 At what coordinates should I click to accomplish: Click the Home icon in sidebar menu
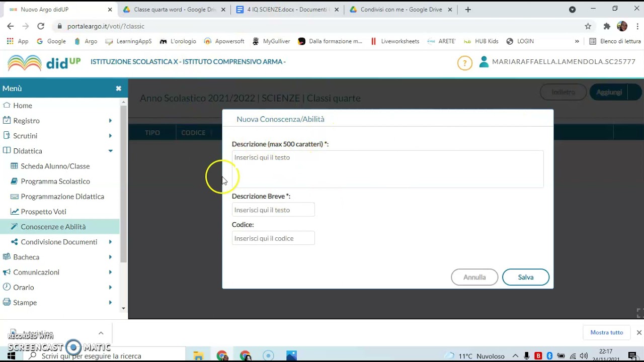point(7,106)
